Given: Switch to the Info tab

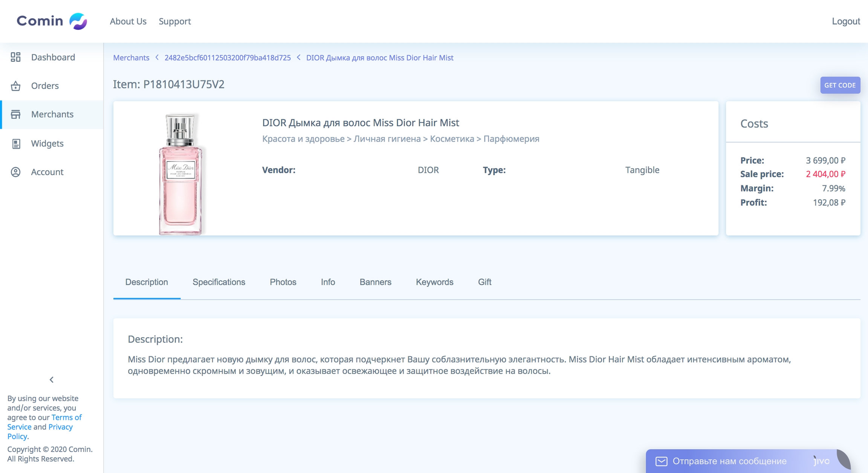Looking at the screenshot, I should 328,282.
